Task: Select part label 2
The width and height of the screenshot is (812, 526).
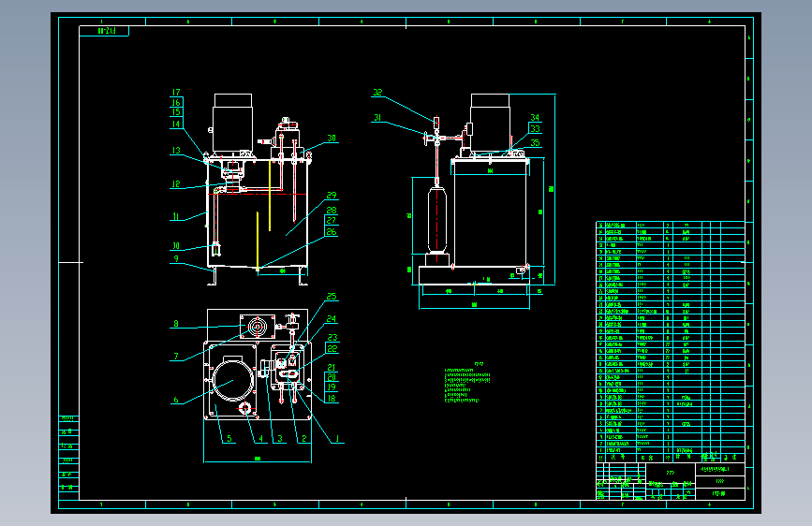Action: 304,439
